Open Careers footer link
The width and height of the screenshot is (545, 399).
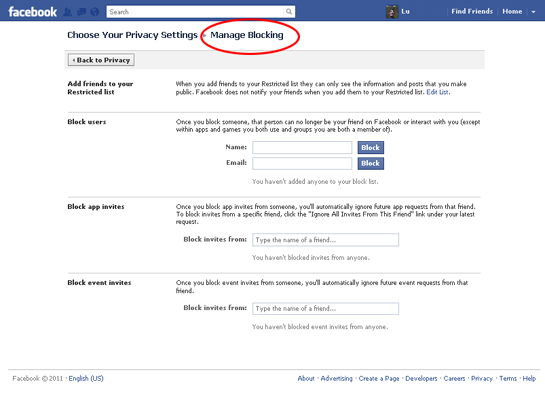pyautogui.click(x=454, y=378)
